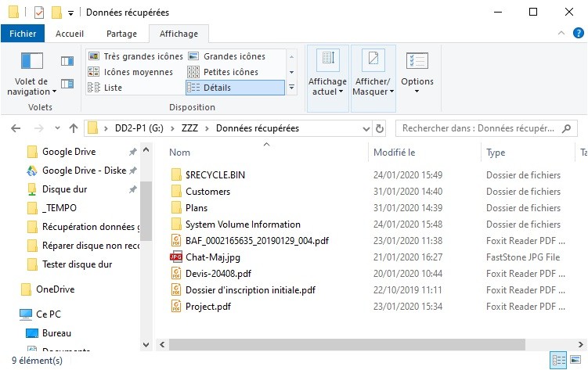Sort files by Modifié le column
Viewport: 588px width, 370px height.
click(x=395, y=153)
